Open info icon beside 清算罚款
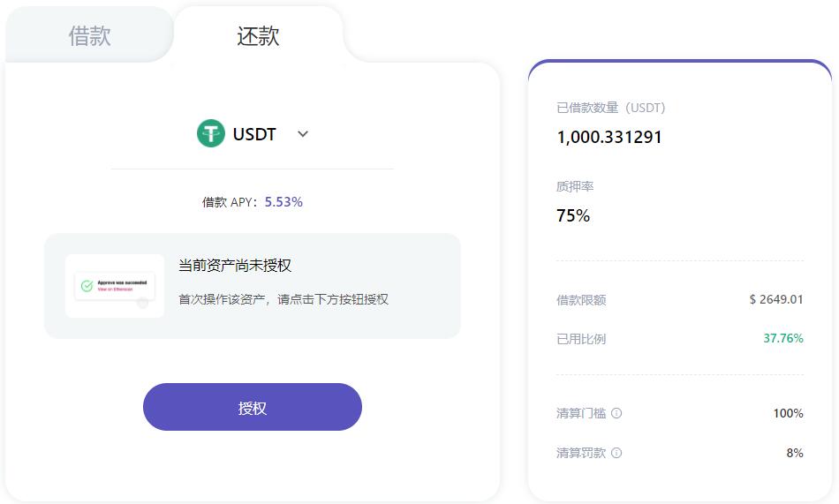Screen dimensions: 839x504 (x=616, y=453)
